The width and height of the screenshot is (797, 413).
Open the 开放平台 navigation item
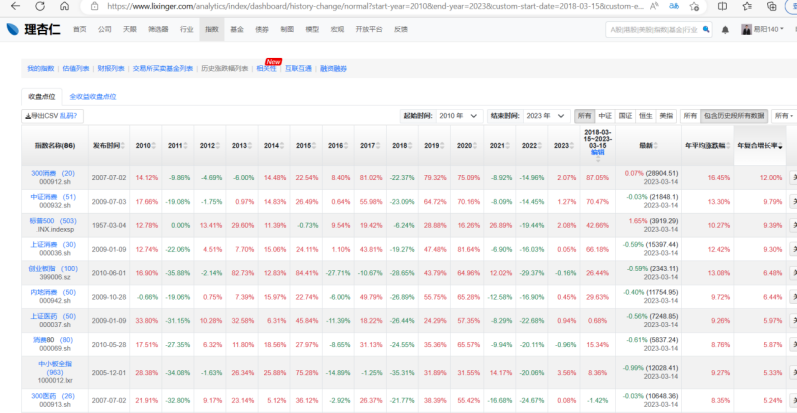[x=369, y=29]
